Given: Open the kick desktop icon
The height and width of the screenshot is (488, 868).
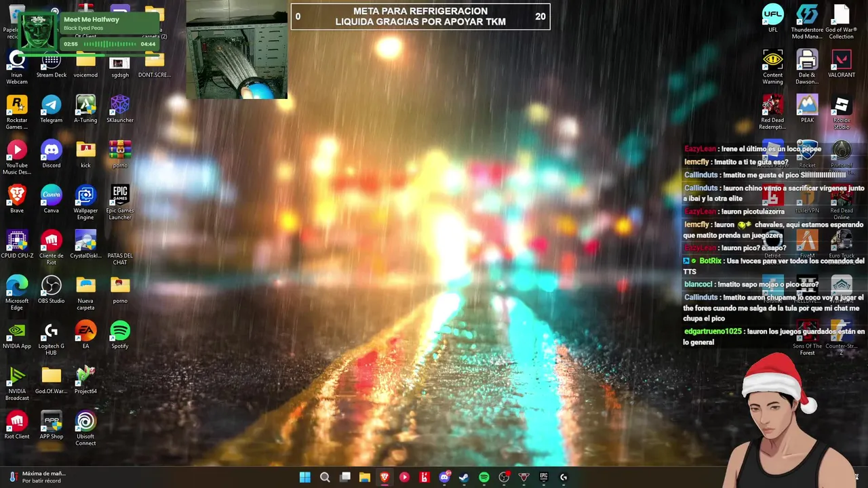Looking at the screenshot, I should tap(85, 155).
